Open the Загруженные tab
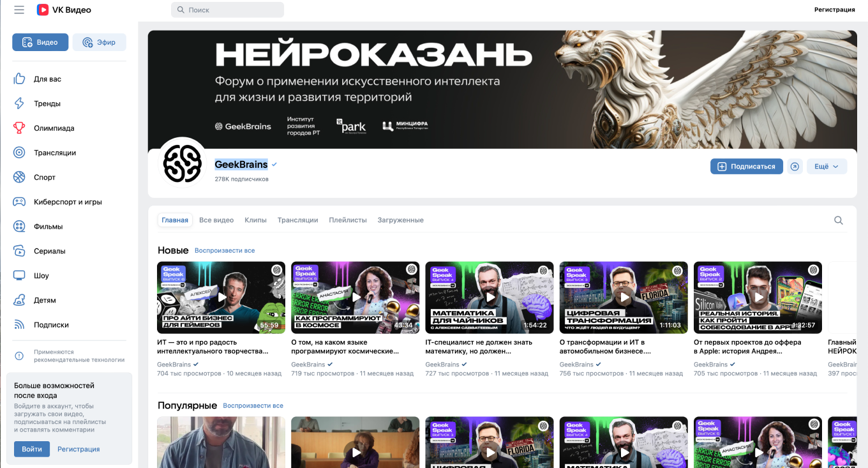868x468 pixels. 400,220
